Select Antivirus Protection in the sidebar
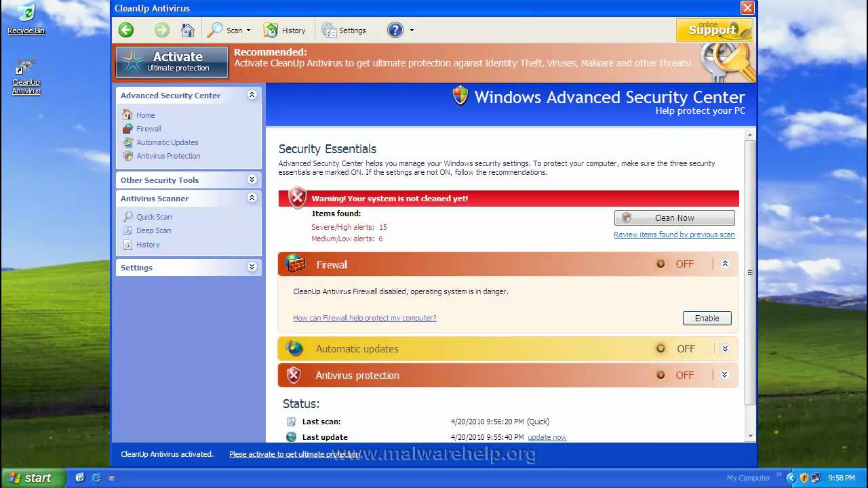 [168, 156]
